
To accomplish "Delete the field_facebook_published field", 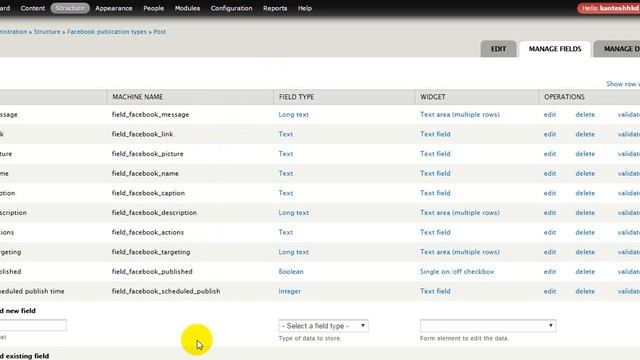I will [x=585, y=271].
